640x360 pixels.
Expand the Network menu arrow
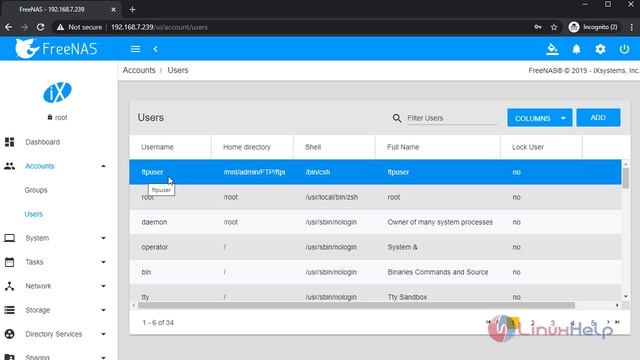(103, 286)
